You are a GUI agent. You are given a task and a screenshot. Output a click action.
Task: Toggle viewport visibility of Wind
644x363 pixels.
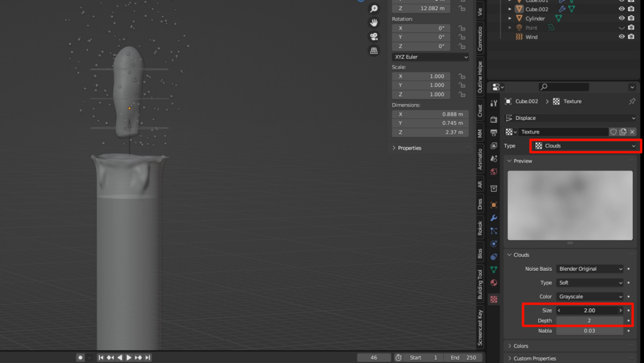(622, 36)
